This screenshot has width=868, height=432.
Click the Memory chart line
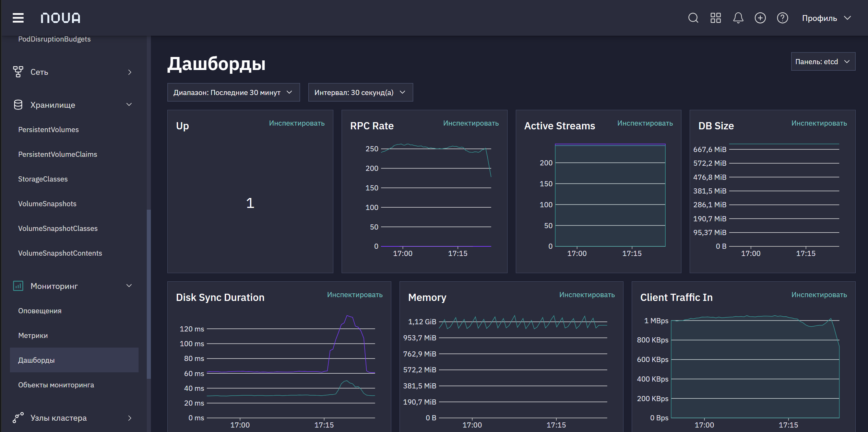[523, 323]
